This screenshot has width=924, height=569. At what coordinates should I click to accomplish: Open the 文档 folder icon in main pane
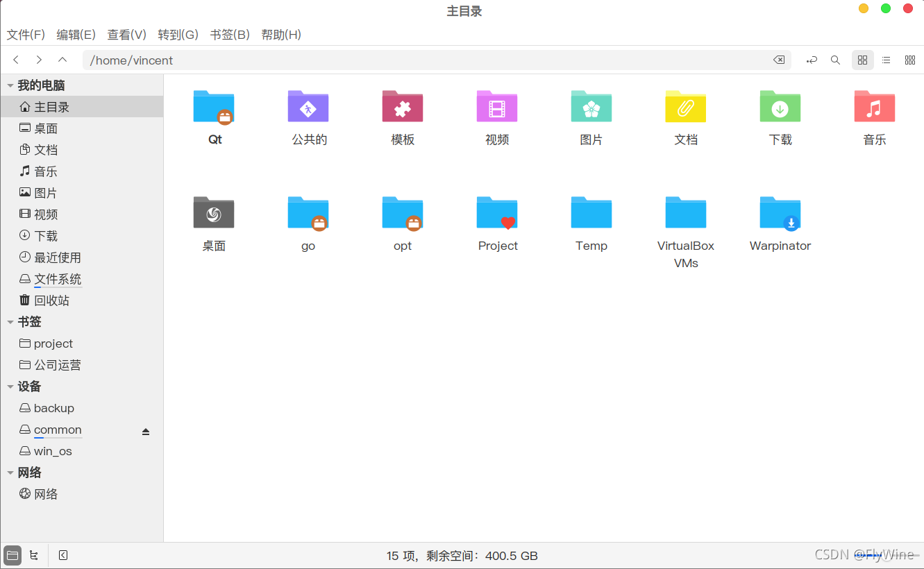click(x=686, y=107)
